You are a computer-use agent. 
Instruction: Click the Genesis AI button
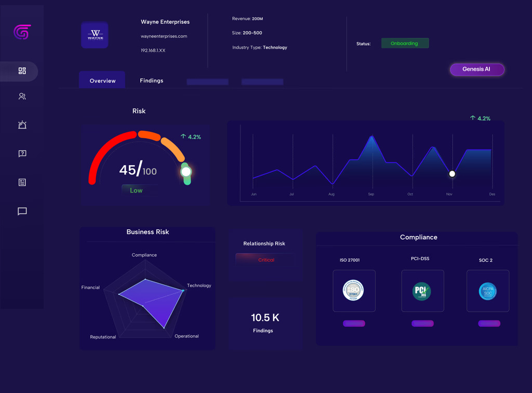[x=476, y=70]
